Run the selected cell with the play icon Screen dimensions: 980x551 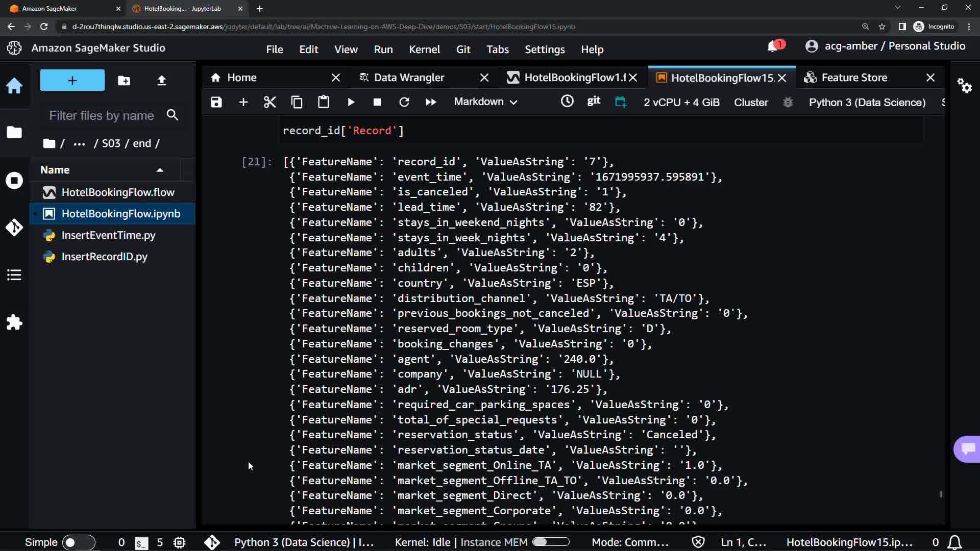(351, 102)
